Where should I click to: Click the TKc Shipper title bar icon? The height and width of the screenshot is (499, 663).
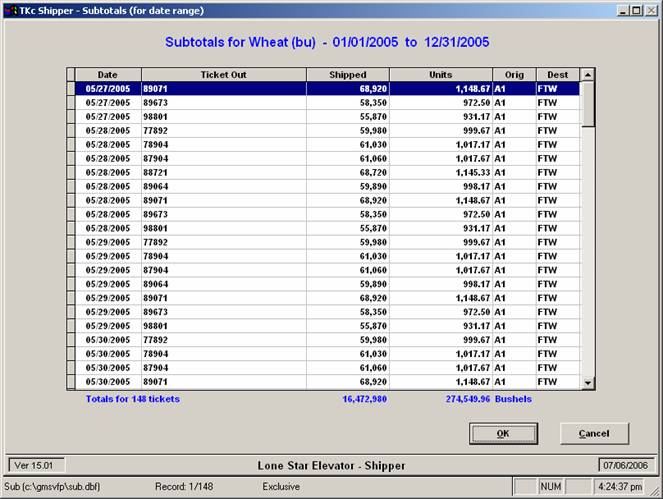(10, 9)
